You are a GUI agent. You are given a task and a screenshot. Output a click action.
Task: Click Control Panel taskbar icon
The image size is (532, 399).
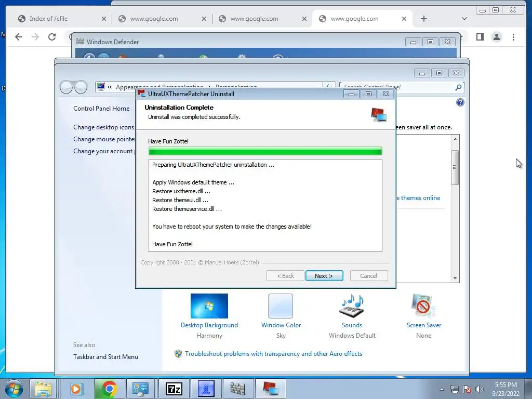(140, 389)
